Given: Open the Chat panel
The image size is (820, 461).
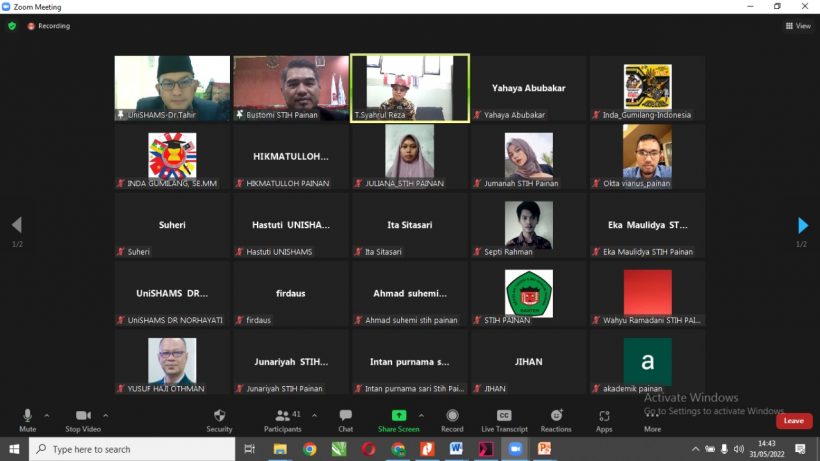Looking at the screenshot, I should tap(345, 421).
